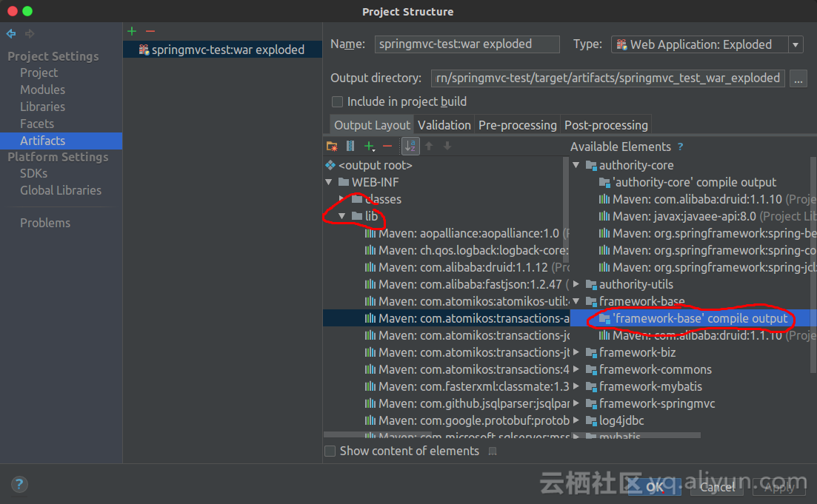This screenshot has height=504, width=817.
Task: Click the back navigation arrow
Action: point(11,34)
